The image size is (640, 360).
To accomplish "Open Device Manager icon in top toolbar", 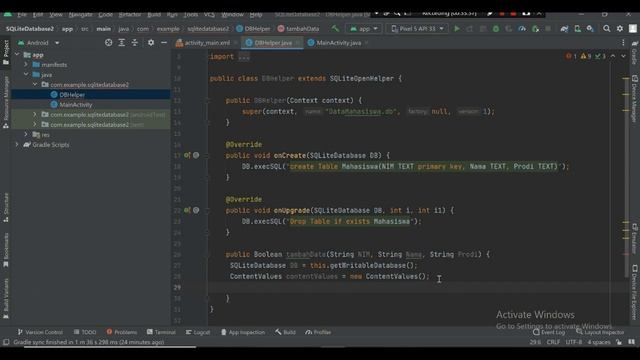I will 577,29.
